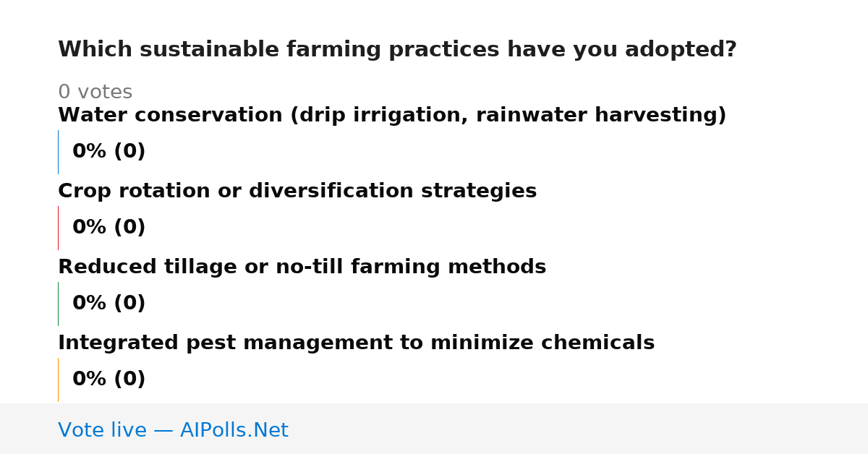The height and width of the screenshot is (454, 868).
Task: Click the 0% (0) result for Reduced tillage
Action: click(x=109, y=304)
